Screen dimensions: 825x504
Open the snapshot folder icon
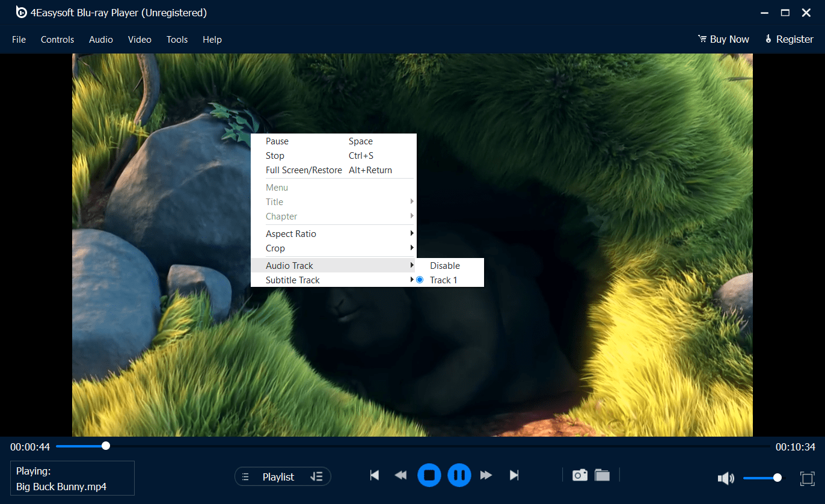603,475
